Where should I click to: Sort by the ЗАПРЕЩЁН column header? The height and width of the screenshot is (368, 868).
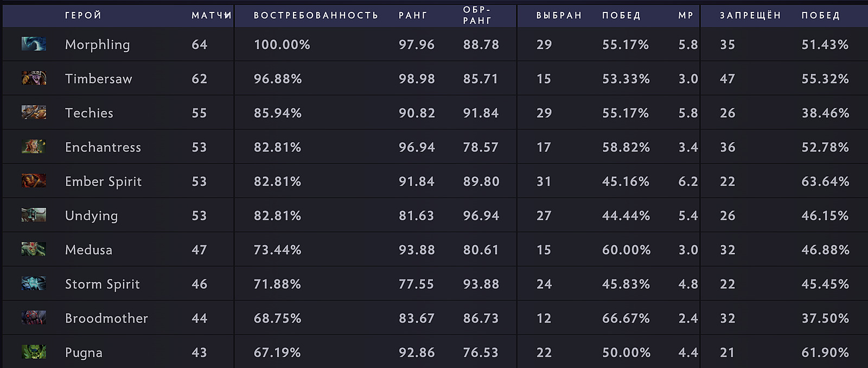point(750,15)
